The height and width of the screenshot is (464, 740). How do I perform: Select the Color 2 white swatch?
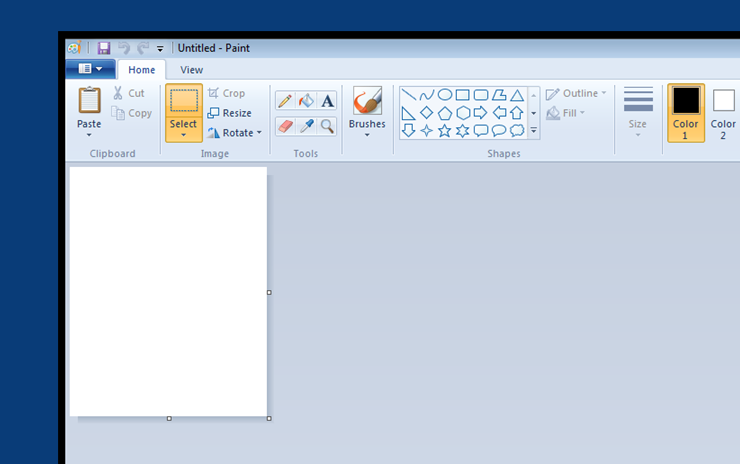723,100
